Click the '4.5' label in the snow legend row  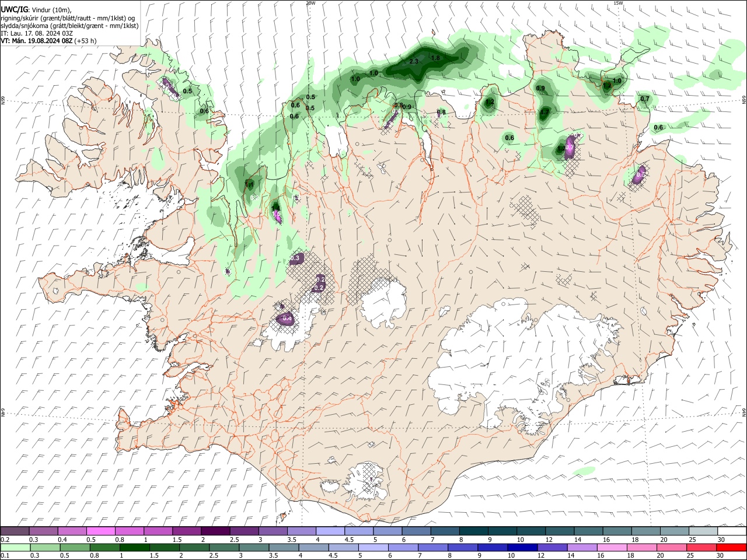click(350, 540)
